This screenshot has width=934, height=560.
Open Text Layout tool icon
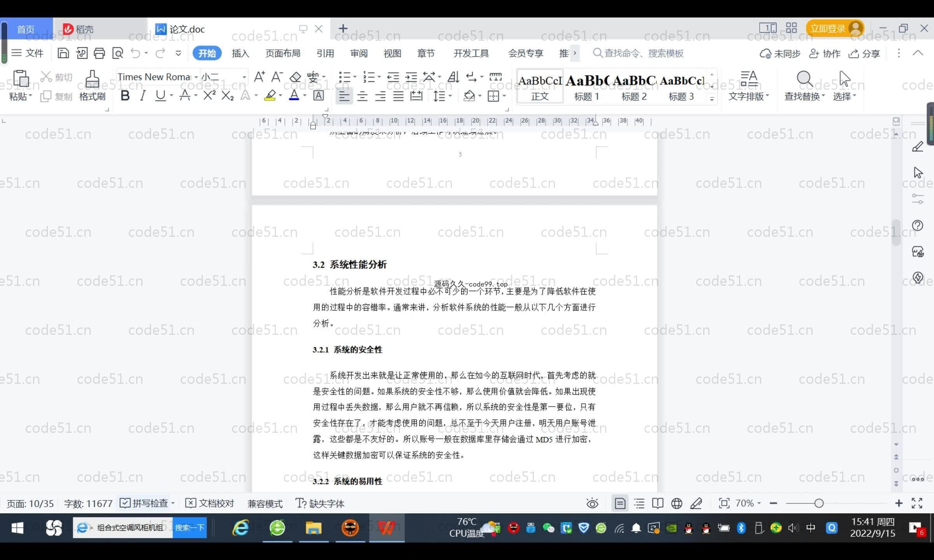(749, 79)
